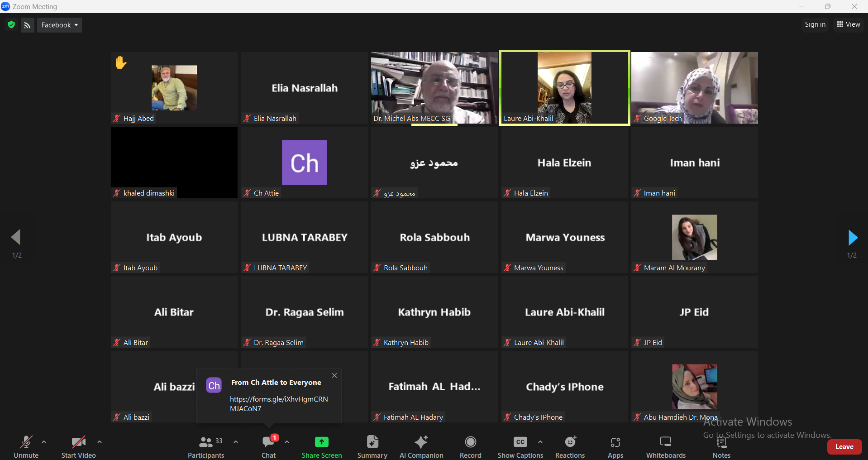Click the muted mic icon for Hala Elzein
The width and height of the screenshot is (868, 460).
(x=507, y=193)
